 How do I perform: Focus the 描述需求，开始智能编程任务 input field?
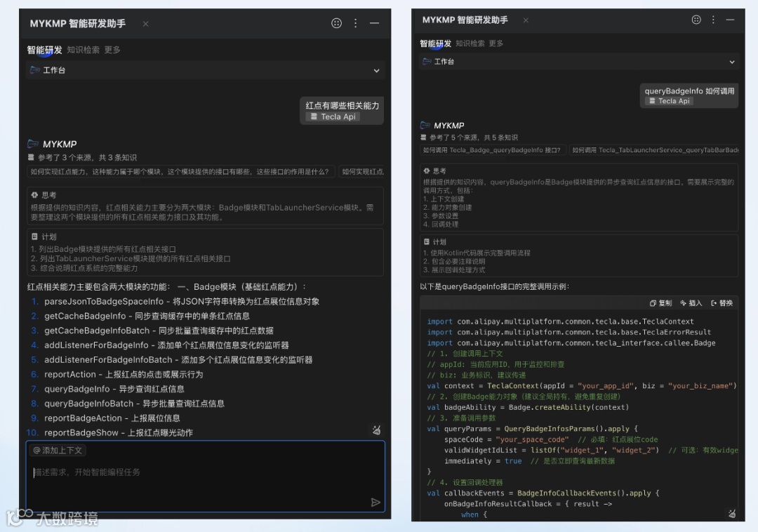click(206, 476)
